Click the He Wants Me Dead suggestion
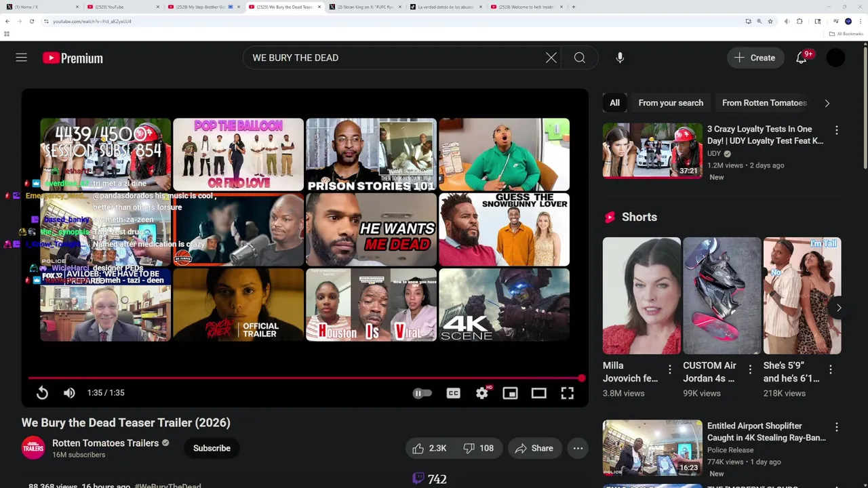This screenshot has width=868, height=488. 371,230
